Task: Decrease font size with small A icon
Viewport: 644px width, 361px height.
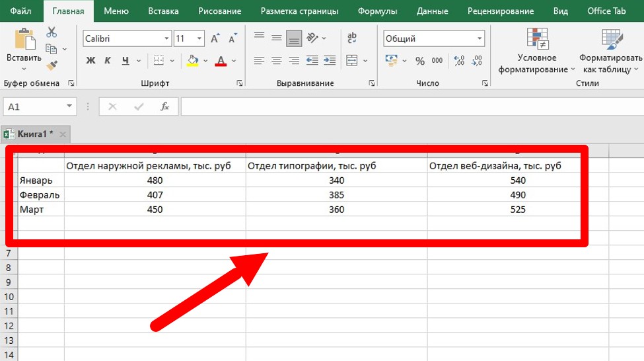Action: (x=233, y=38)
